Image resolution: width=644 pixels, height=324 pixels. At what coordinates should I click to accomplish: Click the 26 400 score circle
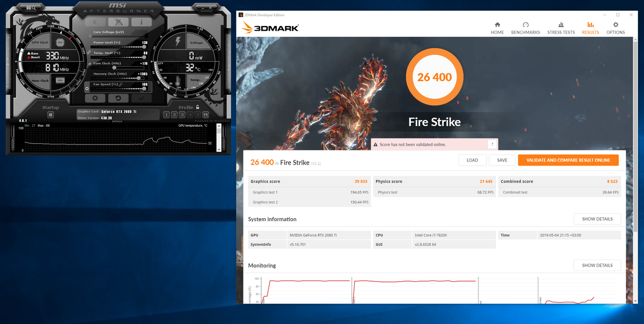coord(434,77)
